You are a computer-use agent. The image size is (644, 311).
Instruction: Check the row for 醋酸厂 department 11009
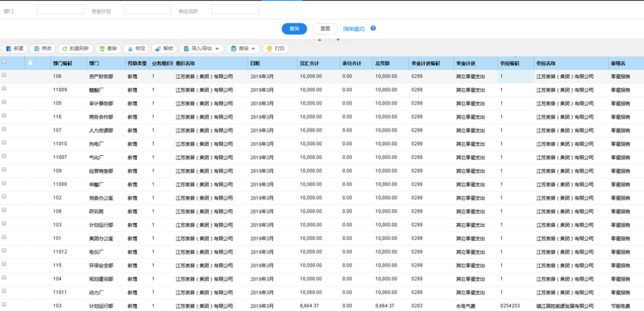click(5, 89)
